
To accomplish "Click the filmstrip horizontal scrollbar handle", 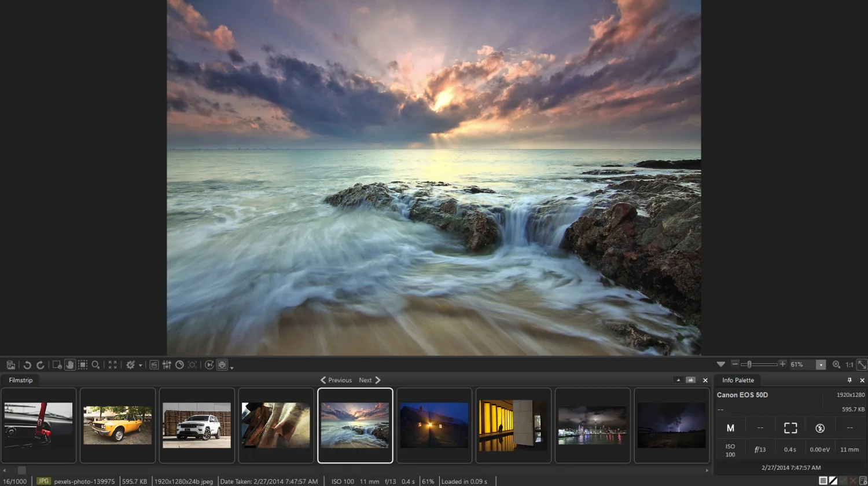I will pos(21,470).
